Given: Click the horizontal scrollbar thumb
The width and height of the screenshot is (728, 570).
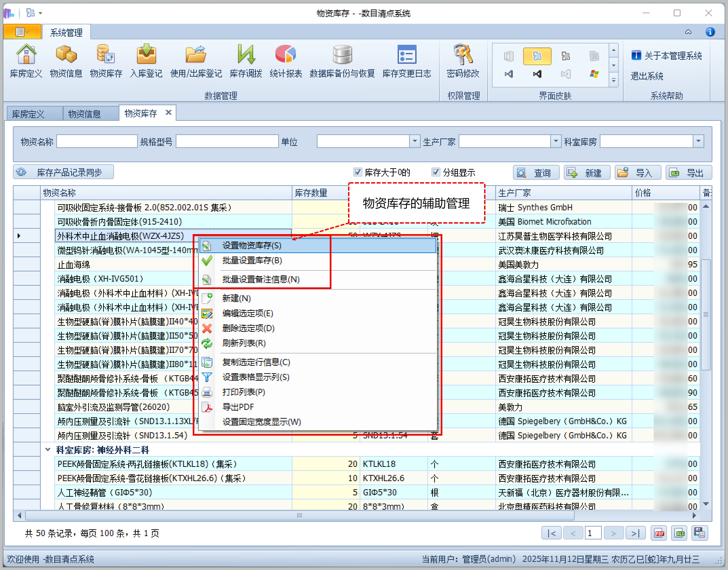Looking at the screenshot, I should point(299,515).
